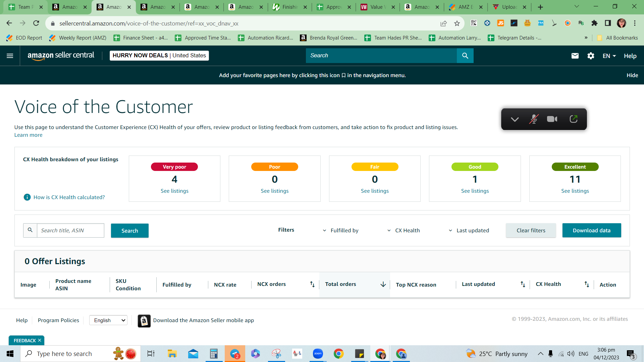
Task: Click Help in the top header
Action: (x=630, y=56)
